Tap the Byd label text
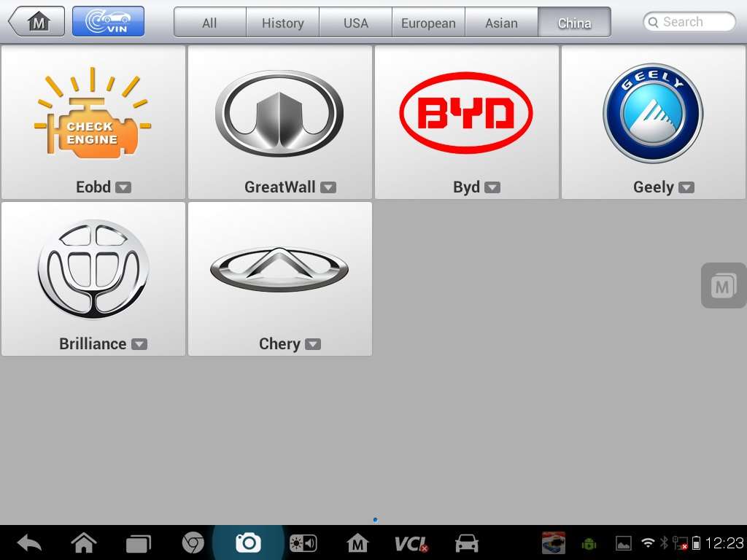 (x=466, y=187)
